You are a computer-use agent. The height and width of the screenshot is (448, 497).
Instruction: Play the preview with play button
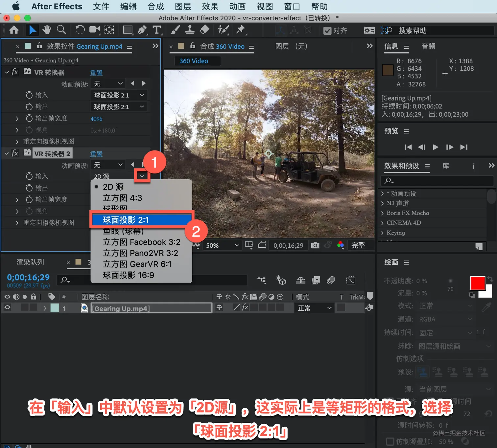[436, 147]
